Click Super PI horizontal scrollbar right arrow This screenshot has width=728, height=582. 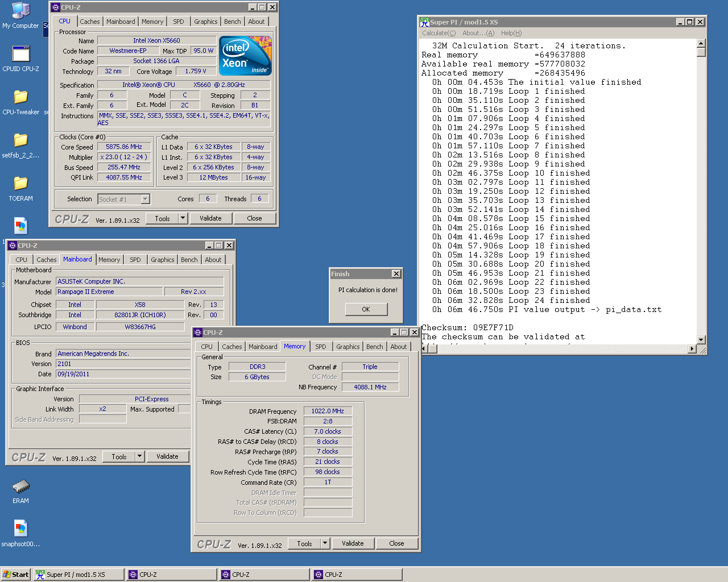692,348
